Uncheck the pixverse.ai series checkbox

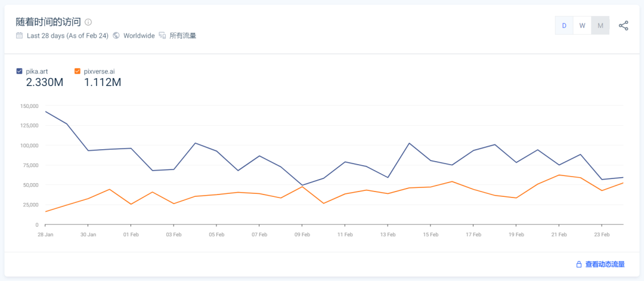click(x=77, y=71)
